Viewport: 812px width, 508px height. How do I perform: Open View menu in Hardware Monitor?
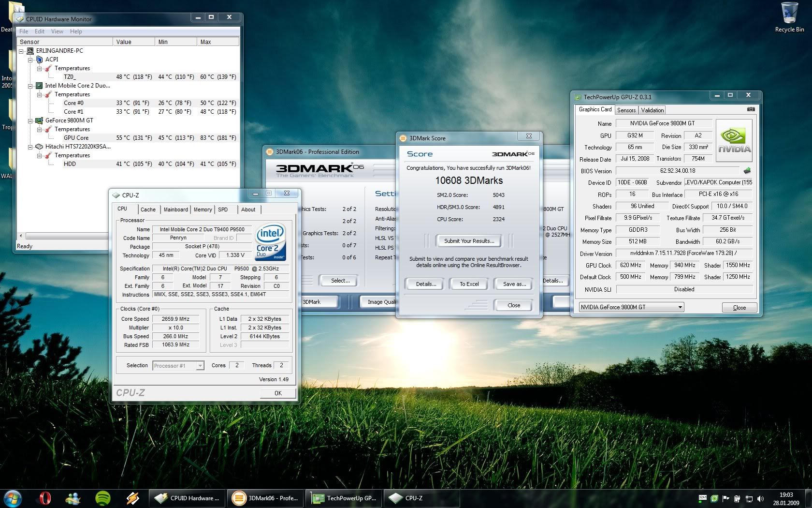pos(57,31)
